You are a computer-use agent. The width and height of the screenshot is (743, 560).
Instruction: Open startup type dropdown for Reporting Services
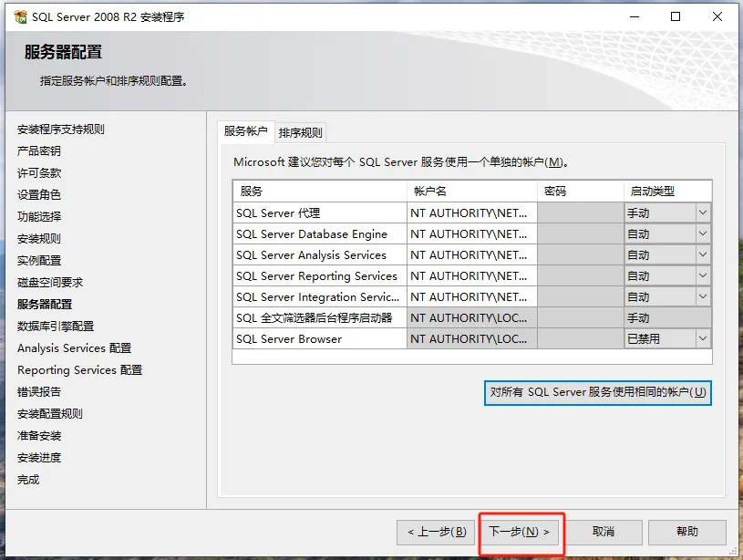[x=703, y=275]
